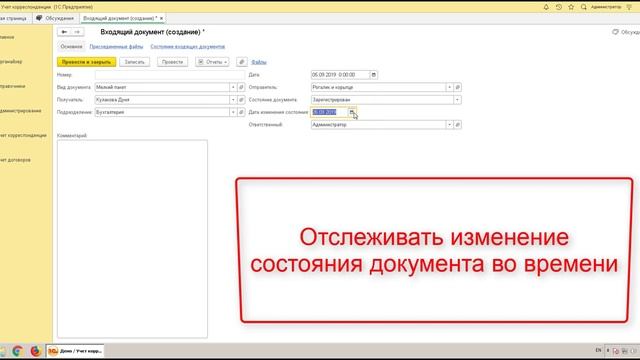Open Администрирование in the sidebar

tap(20, 111)
